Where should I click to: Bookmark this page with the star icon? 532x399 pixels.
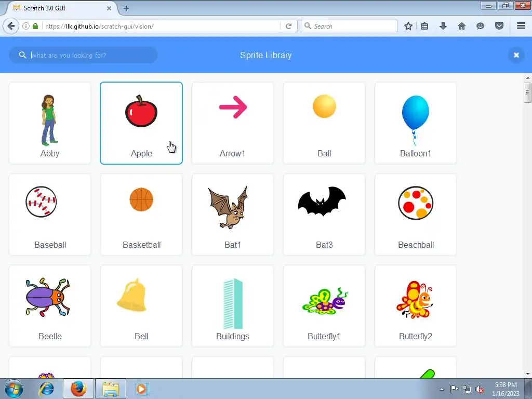(x=408, y=26)
